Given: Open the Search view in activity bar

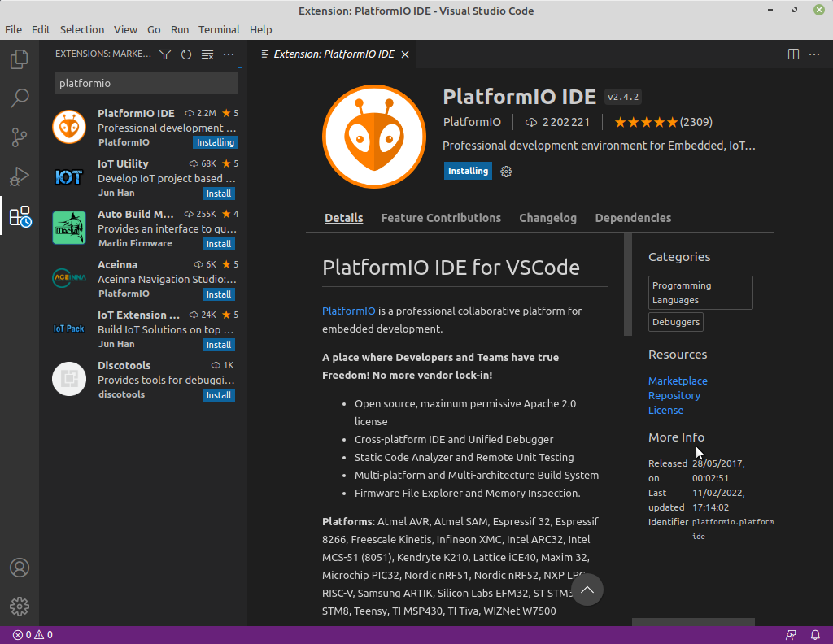Looking at the screenshot, I should coord(20,98).
